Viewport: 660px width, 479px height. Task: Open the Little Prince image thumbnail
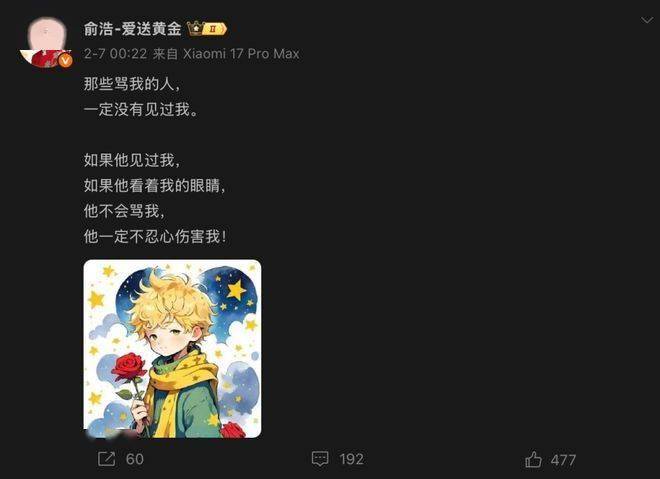tap(173, 349)
